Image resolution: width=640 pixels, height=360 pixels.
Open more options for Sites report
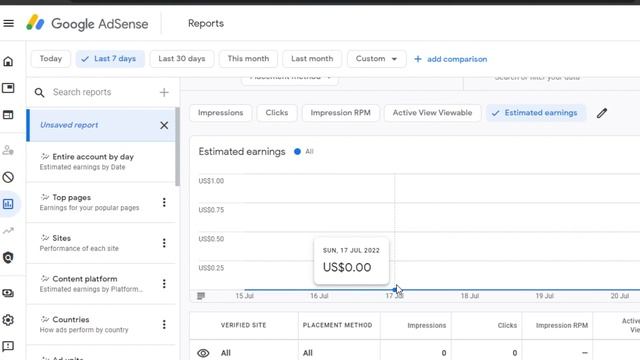coord(164,243)
